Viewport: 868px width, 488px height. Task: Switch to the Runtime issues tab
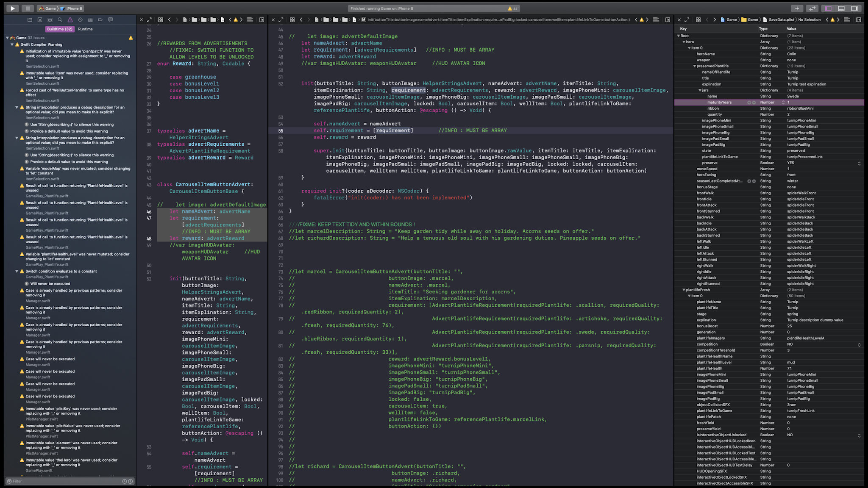point(85,29)
